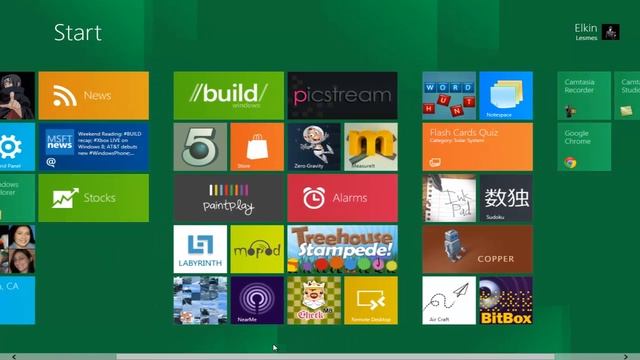Open the BitBox tile

tap(506, 300)
